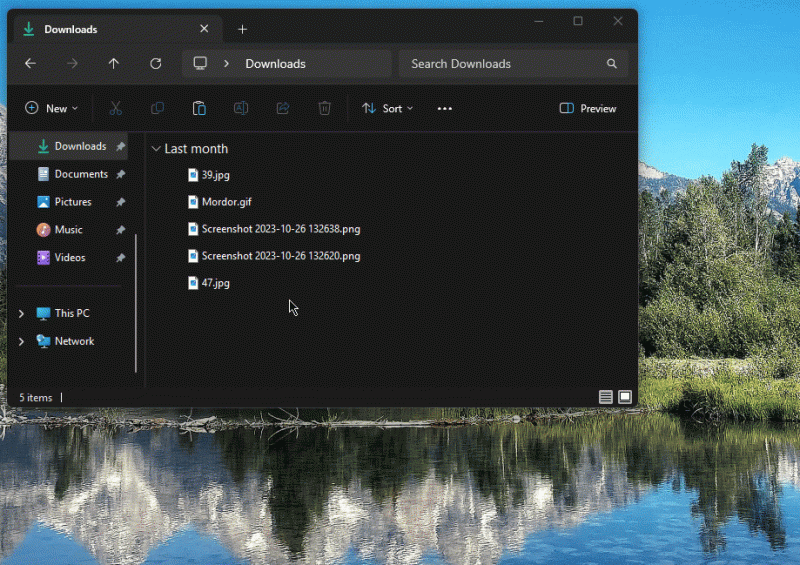Click the search magnifier icon
Viewport: 800px width, 565px height.
(x=612, y=64)
